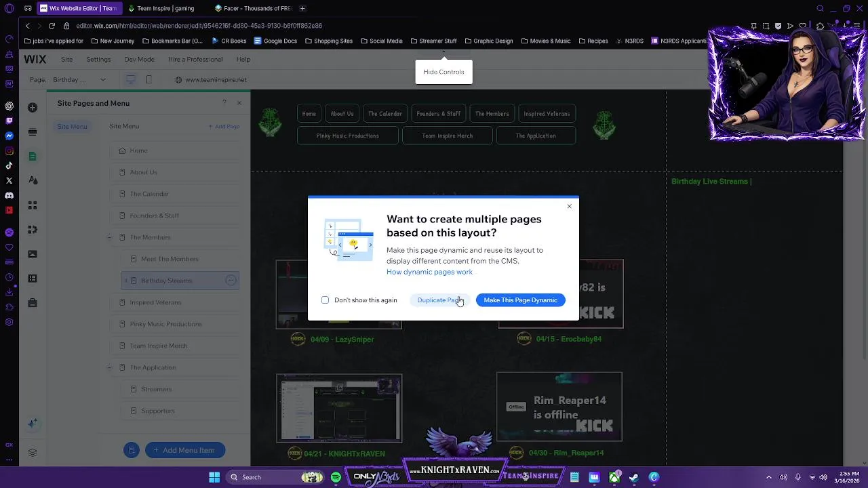Click the Hide Controls button
868x488 pixels.
click(443, 72)
